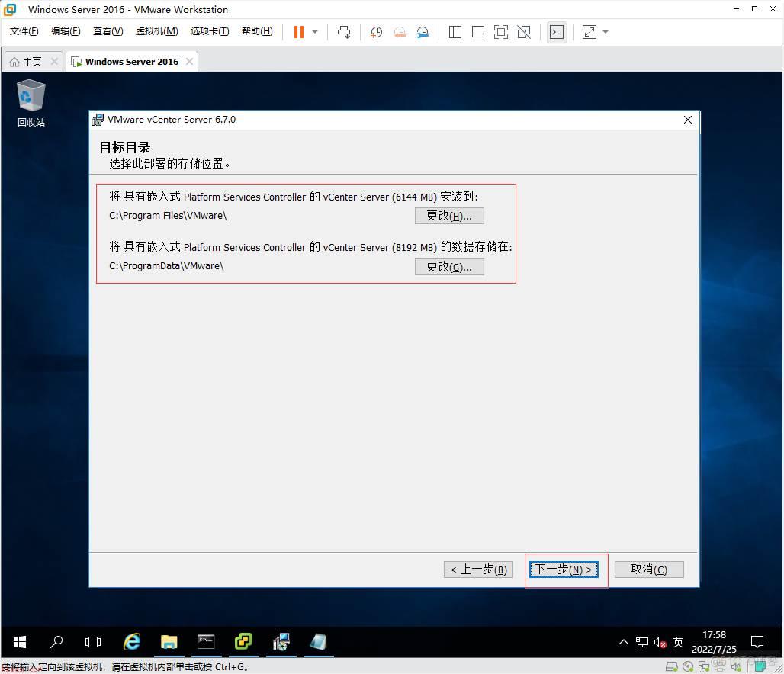Toggle Unity mode icon
Image resolution: width=784 pixels, height=674 pixels.
coord(524,32)
